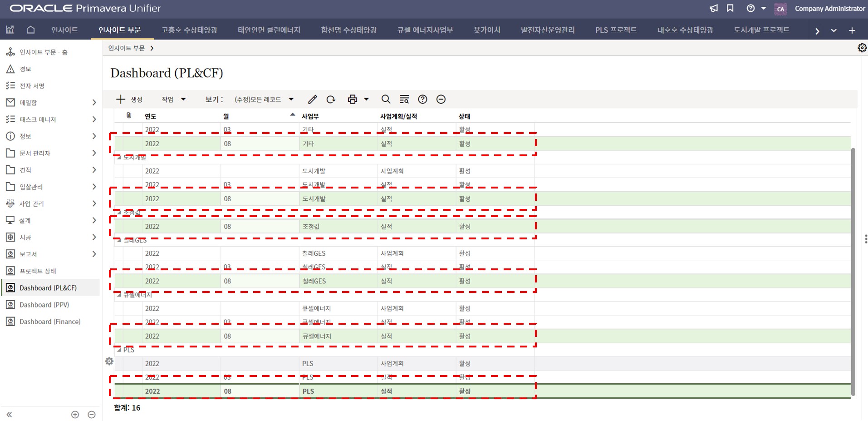Screen dimensions: 868x421
Task: Open the magnifier search icon
Action: (386, 99)
